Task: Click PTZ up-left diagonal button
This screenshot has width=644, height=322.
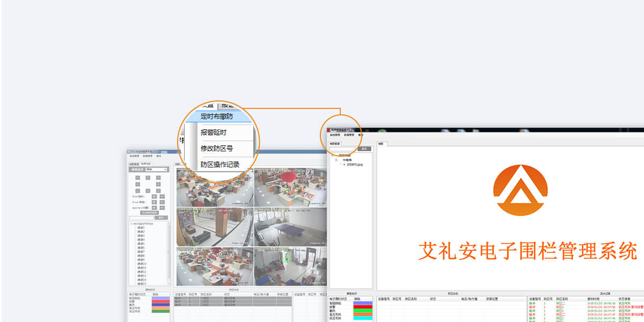Action: pyautogui.click(x=137, y=178)
